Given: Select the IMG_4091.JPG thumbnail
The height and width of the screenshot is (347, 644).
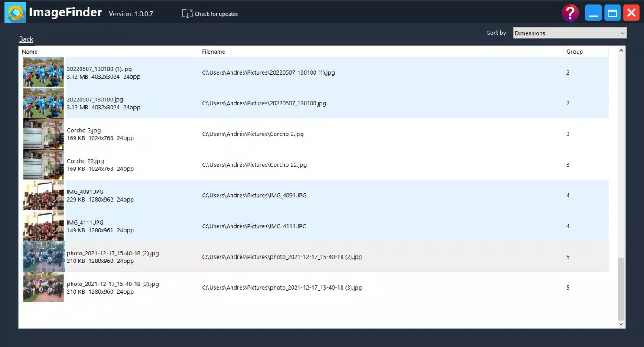Looking at the screenshot, I should [43, 195].
